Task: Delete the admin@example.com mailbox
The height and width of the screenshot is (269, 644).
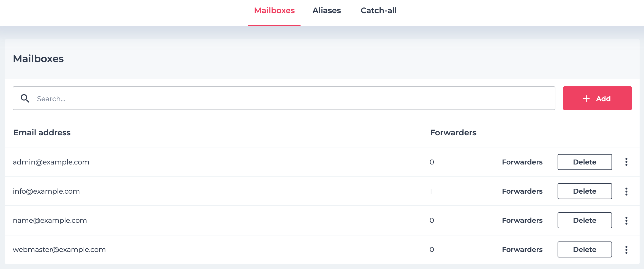Action: (585, 162)
